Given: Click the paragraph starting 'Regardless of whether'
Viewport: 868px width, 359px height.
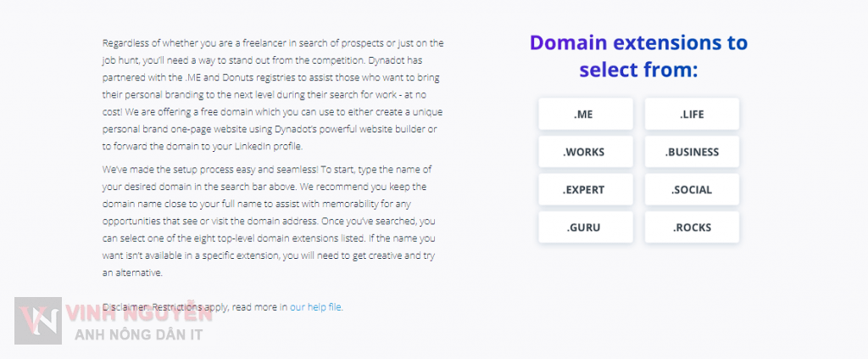Looking at the screenshot, I should pos(273,95).
